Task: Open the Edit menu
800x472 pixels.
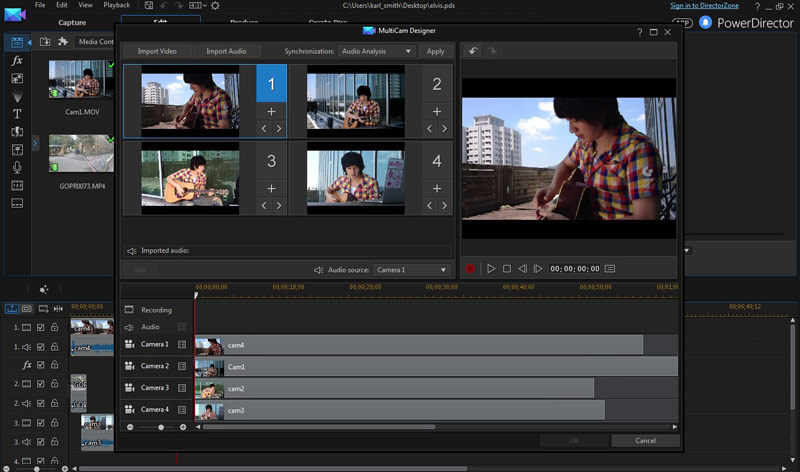Action: click(62, 5)
